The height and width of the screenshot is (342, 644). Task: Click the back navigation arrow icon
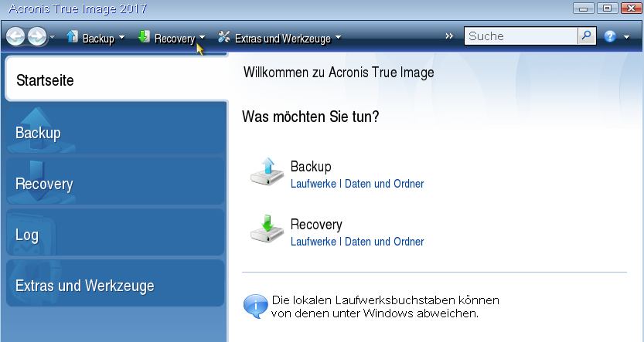click(15, 36)
